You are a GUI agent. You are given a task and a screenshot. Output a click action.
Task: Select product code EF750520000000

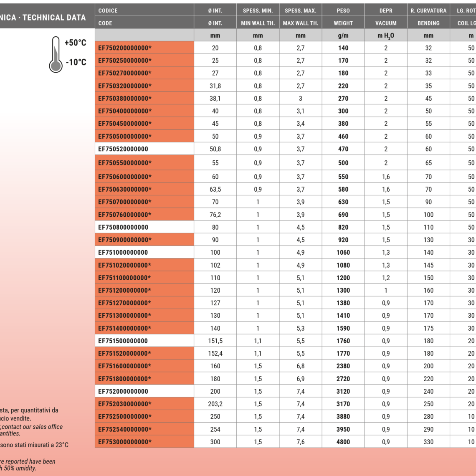point(123,149)
